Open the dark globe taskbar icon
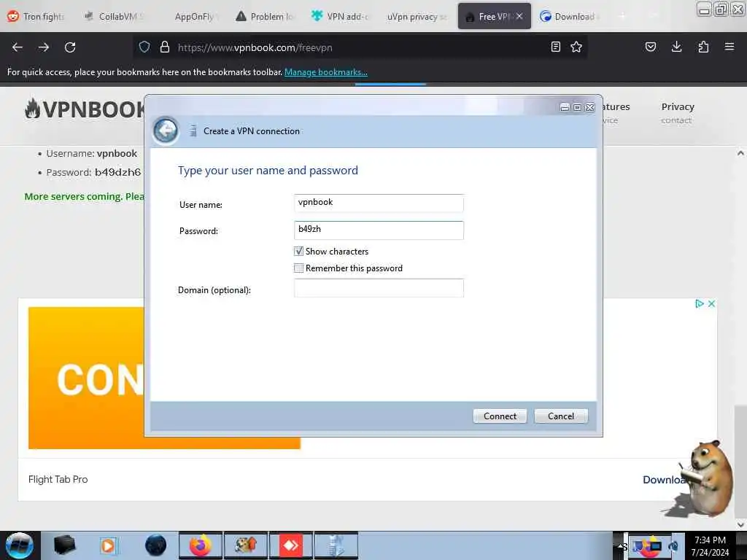 (x=156, y=545)
